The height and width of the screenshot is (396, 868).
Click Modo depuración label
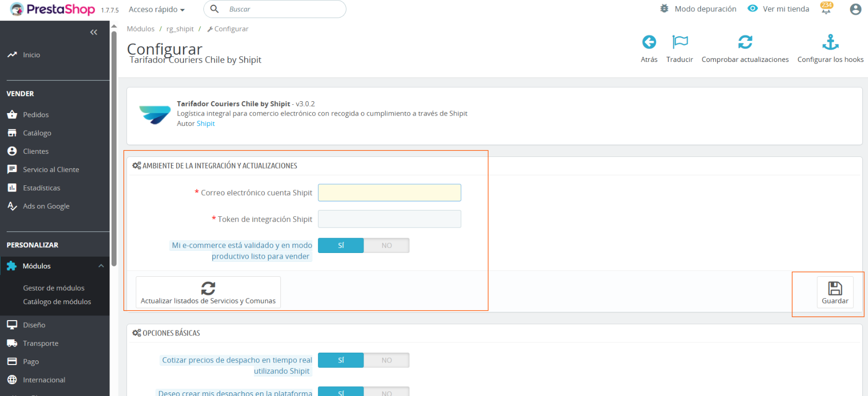705,9
